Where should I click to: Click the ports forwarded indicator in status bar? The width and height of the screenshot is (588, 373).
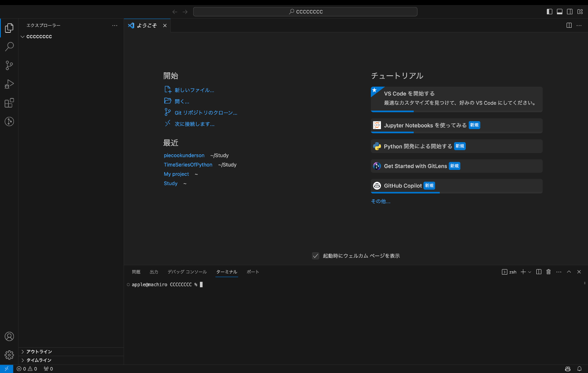tap(48, 369)
